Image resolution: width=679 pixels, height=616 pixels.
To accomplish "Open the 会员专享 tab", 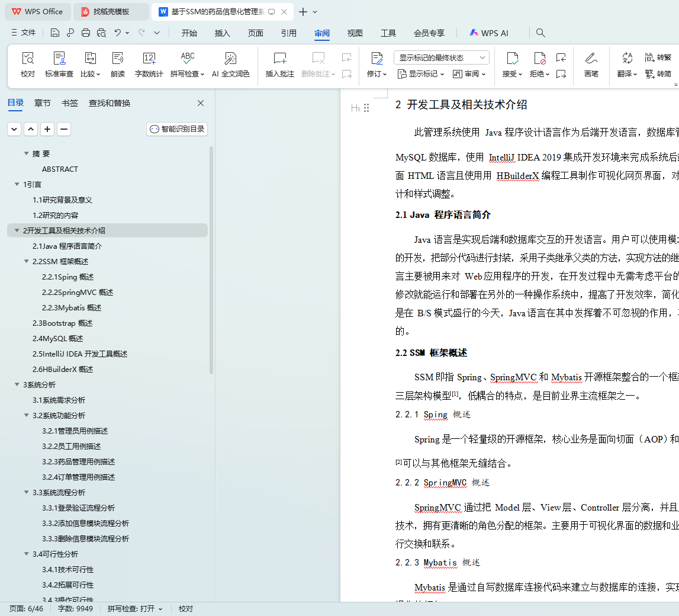I will point(429,33).
